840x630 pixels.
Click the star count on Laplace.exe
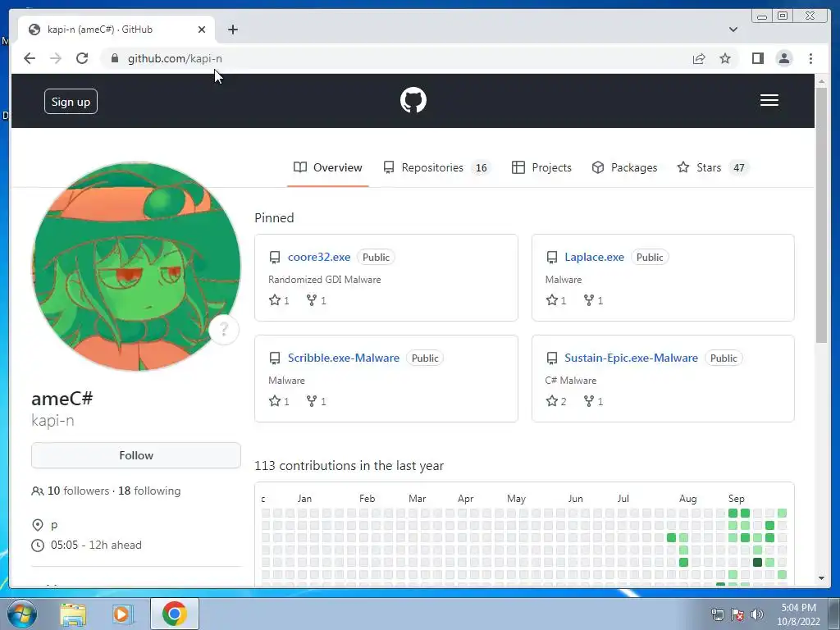556,300
